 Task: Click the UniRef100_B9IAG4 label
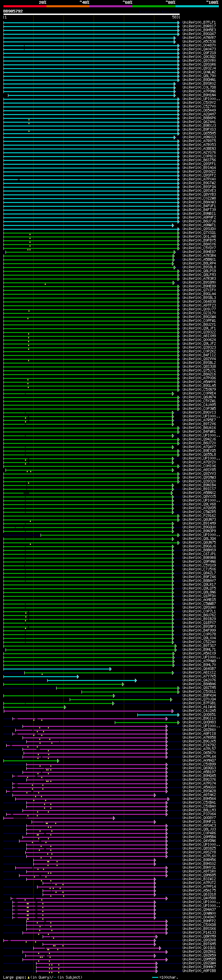pyautogui.click(x=199, y=168)
